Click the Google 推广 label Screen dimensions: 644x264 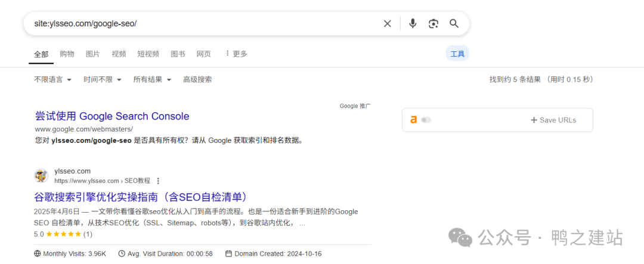pos(355,106)
